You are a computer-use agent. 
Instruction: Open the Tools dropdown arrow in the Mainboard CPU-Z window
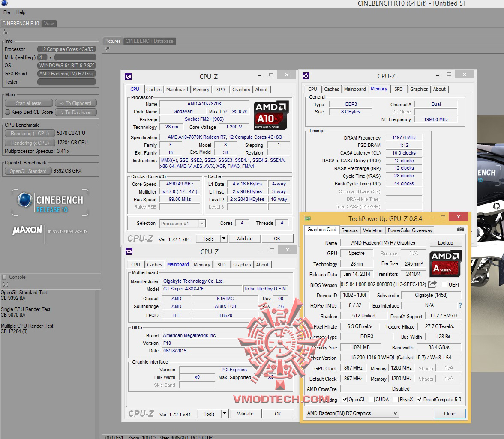pyautogui.click(x=225, y=414)
